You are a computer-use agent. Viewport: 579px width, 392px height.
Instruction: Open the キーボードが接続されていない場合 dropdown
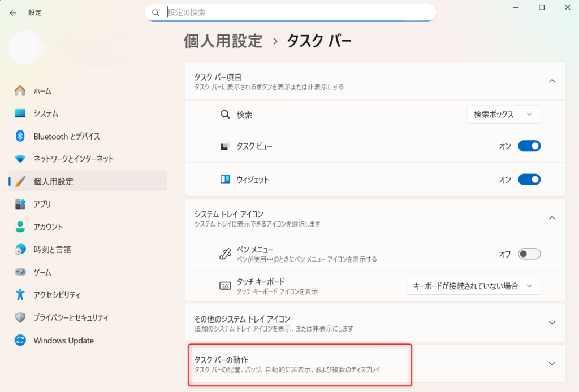coord(473,286)
